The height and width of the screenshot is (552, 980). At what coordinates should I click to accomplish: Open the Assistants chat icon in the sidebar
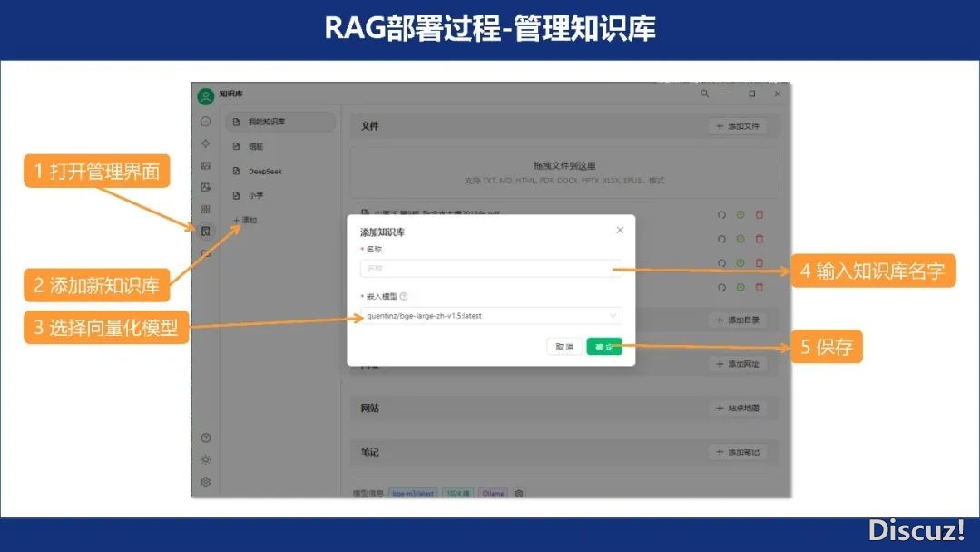pos(206,122)
